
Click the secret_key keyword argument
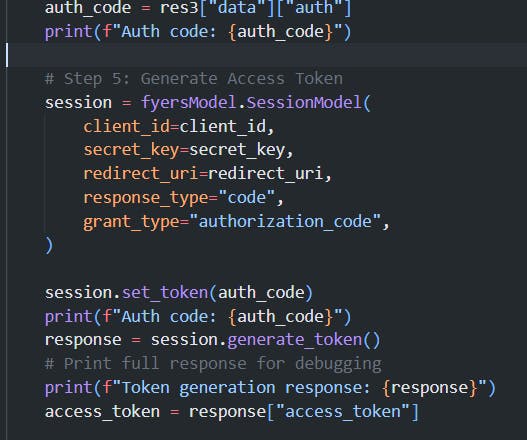pyautogui.click(x=131, y=150)
